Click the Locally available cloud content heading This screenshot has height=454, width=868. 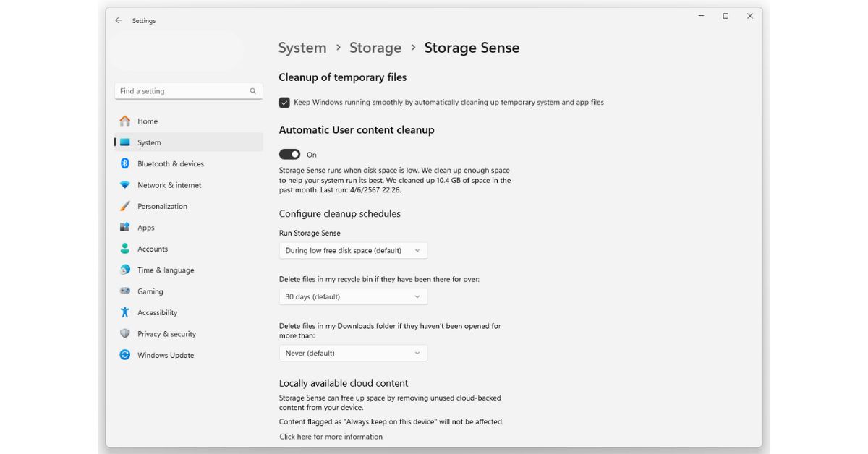[x=344, y=383]
